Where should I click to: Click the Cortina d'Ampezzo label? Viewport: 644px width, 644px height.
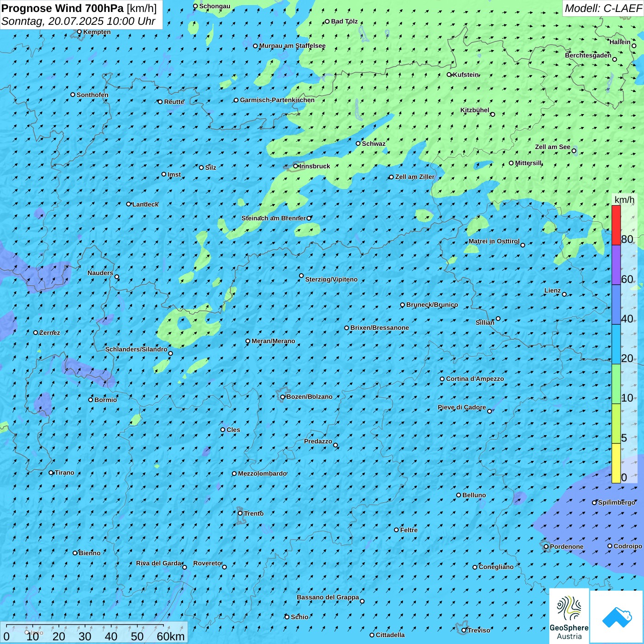point(475,379)
